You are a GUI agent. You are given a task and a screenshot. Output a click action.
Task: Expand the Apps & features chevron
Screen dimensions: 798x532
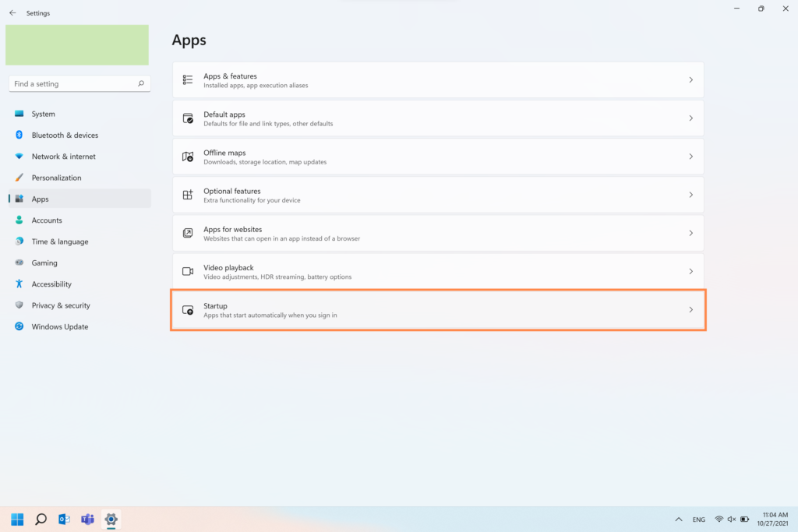click(x=690, y=80)
